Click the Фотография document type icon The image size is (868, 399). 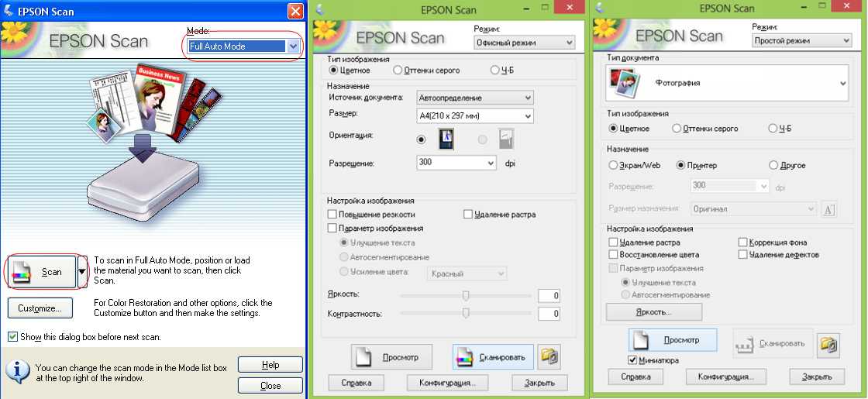tap(624, 83)
